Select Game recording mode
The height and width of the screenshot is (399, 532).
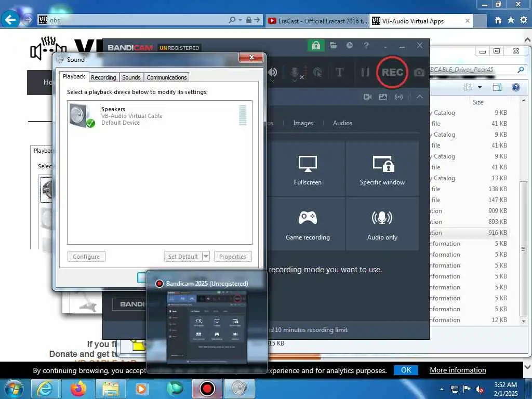point(308,224)
